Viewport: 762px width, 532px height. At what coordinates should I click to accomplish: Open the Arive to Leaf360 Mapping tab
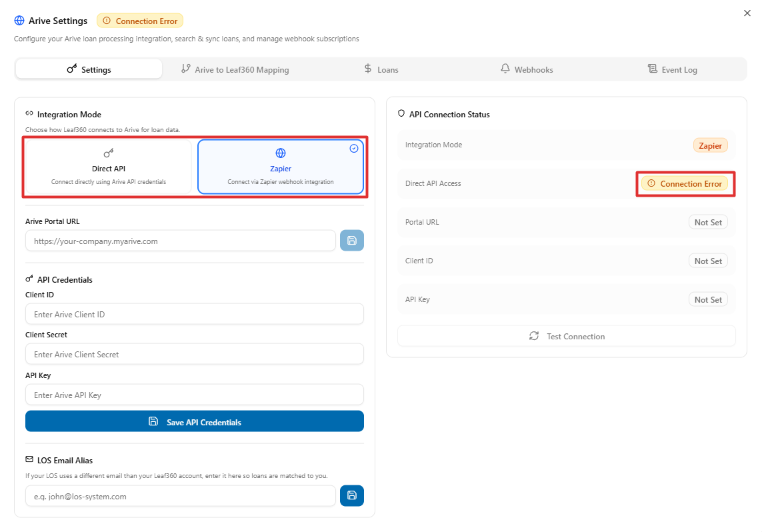pyautogui.click(x=235, y=69)
